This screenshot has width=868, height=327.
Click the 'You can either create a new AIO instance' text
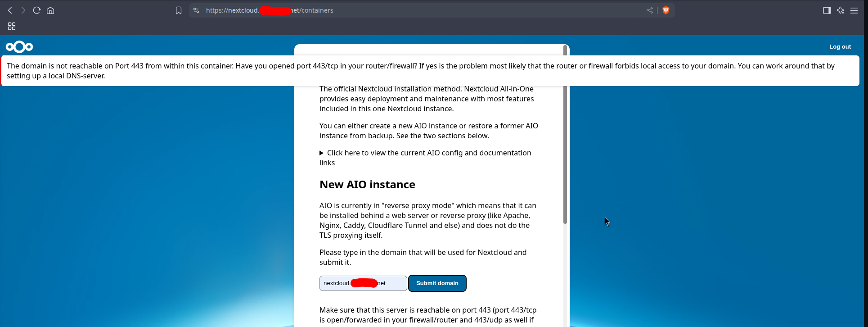pyautogui.click(x=429, y=131)
